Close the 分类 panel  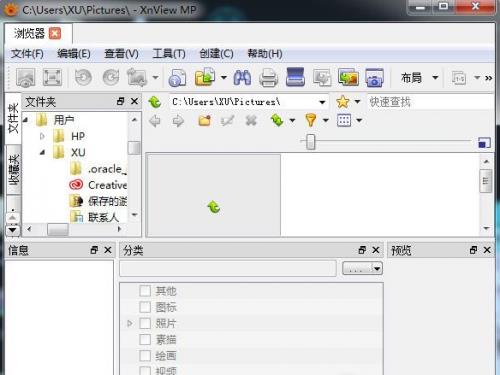[376, 250]
